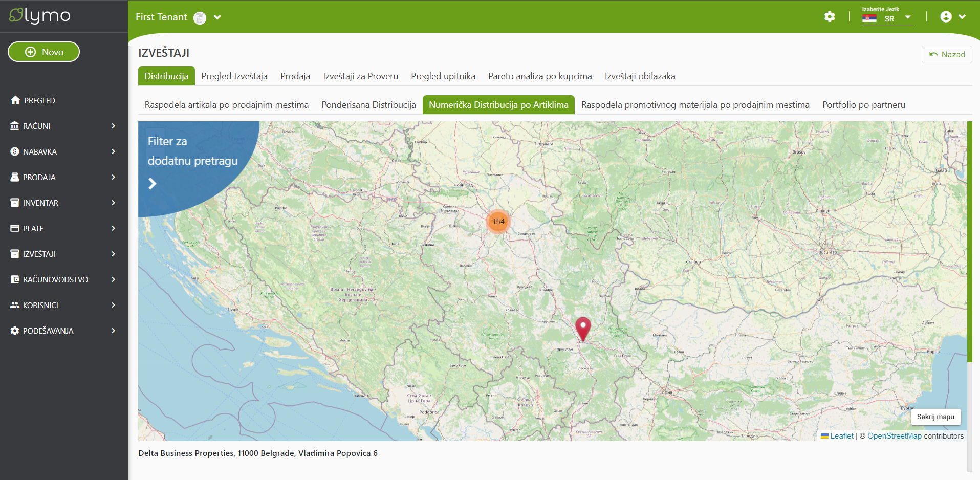Click the Korisnici people icon
This screenshot has width=980, height=480.
(x=15, y=305)
